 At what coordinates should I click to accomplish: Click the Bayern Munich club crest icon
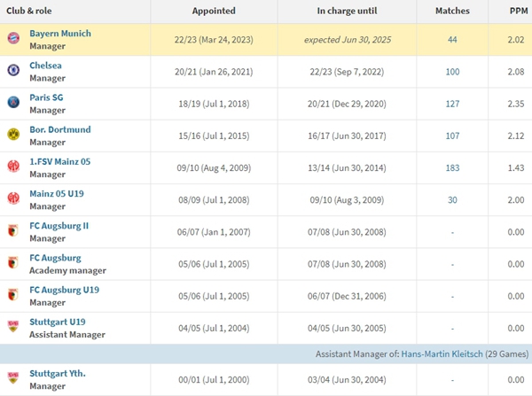click(x=13, y=38)
